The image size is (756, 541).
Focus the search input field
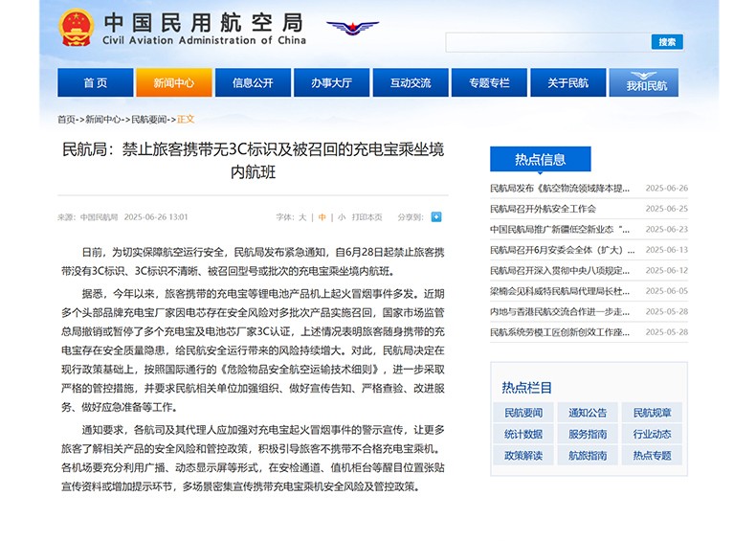pyautogui.click(x=548, y=42)
